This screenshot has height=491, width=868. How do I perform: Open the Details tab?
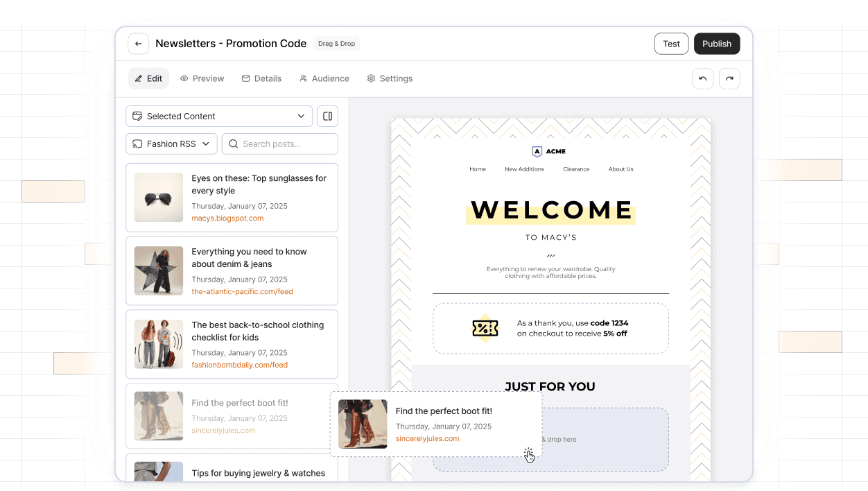pos(261,78)
